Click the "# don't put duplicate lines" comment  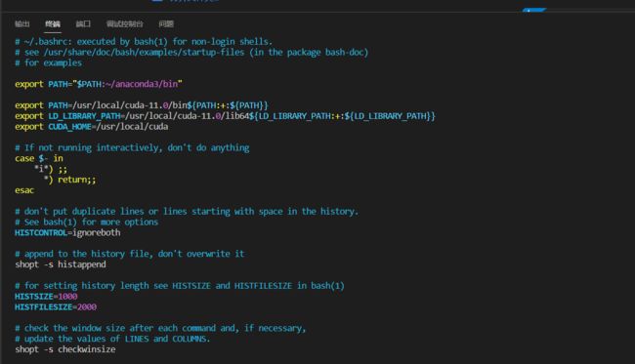[x=187, y=212]
